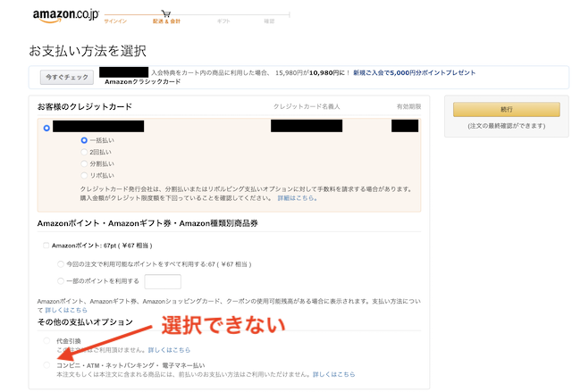Click the その他の支払いオプション heading
The height and width of the screenshot is (392, 572).
[85, 321]
